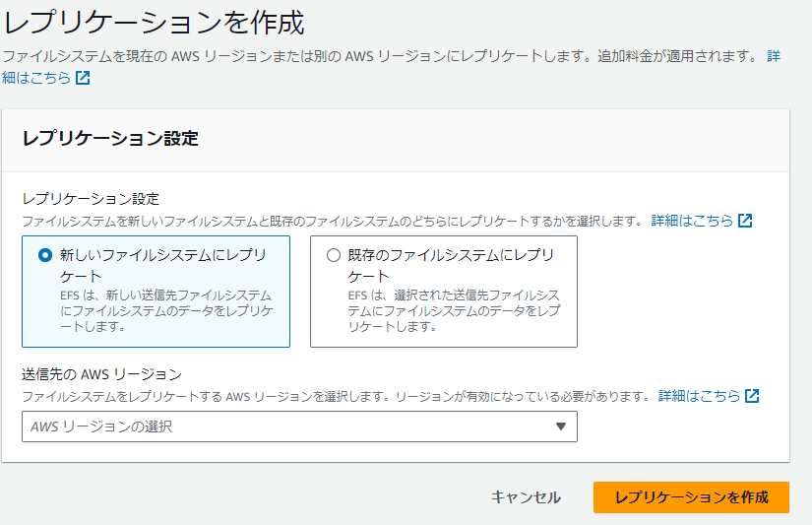Click the レプリケーションを作成 page title
This screenshot has height=525, width=812.
click(154, 23)
